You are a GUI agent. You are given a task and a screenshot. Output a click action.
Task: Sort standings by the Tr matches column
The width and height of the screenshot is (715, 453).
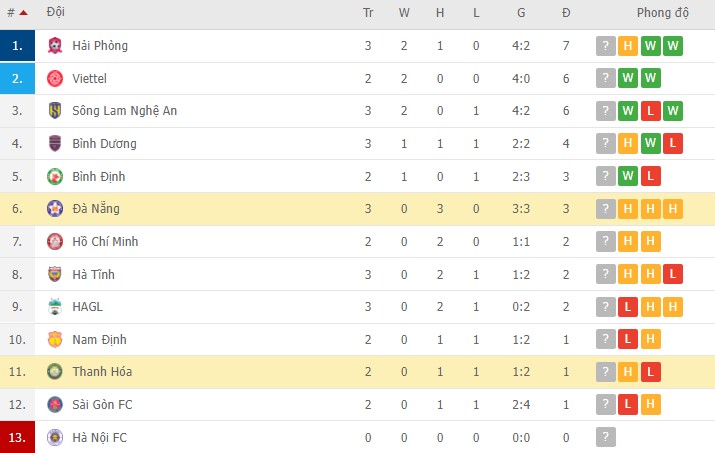pos(368,13)
